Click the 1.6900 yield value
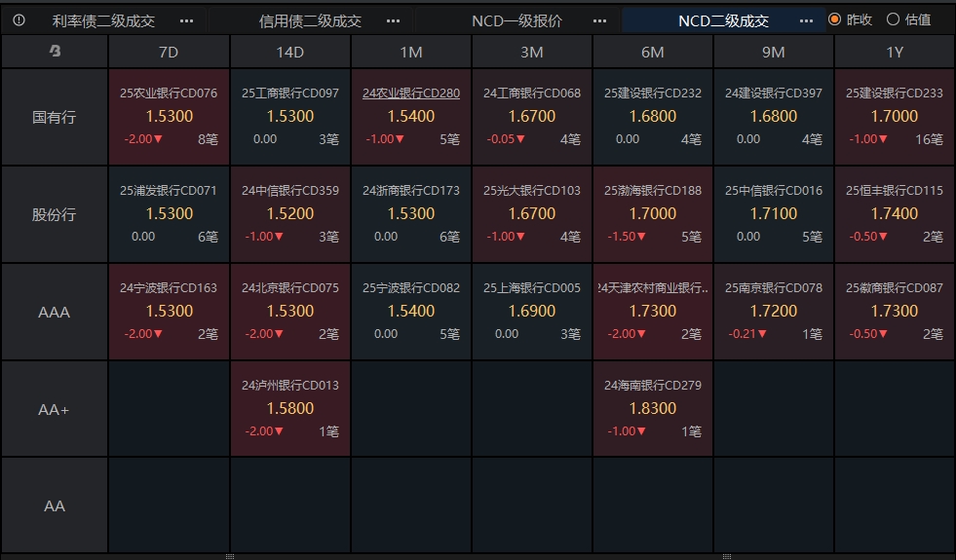Viewport: 956px width, 560px height. pos(532,311)
